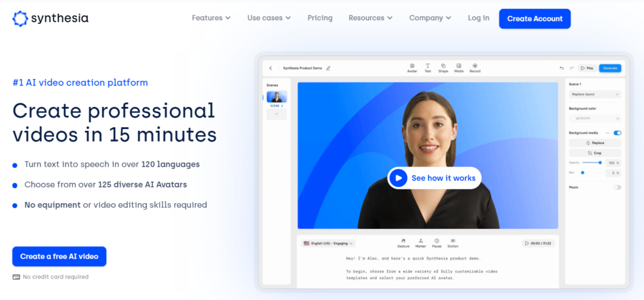Click the blue play circle icon

point(398,178)
